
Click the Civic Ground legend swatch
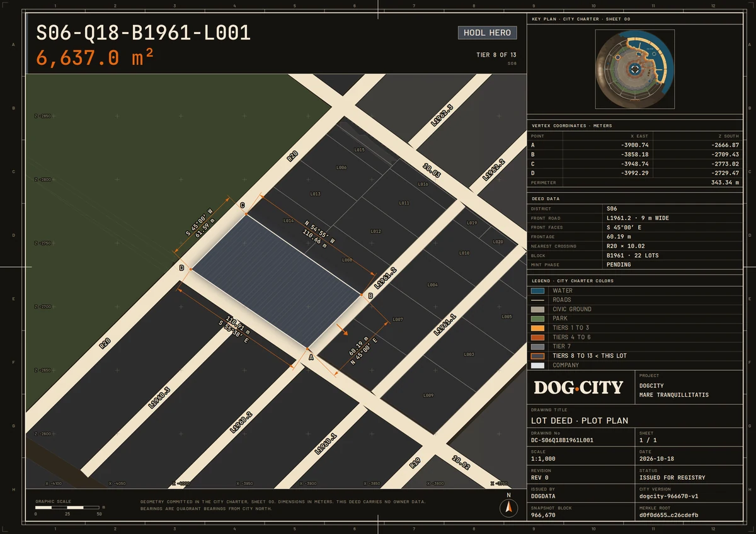pyautogui.click(x=537, y=309)
